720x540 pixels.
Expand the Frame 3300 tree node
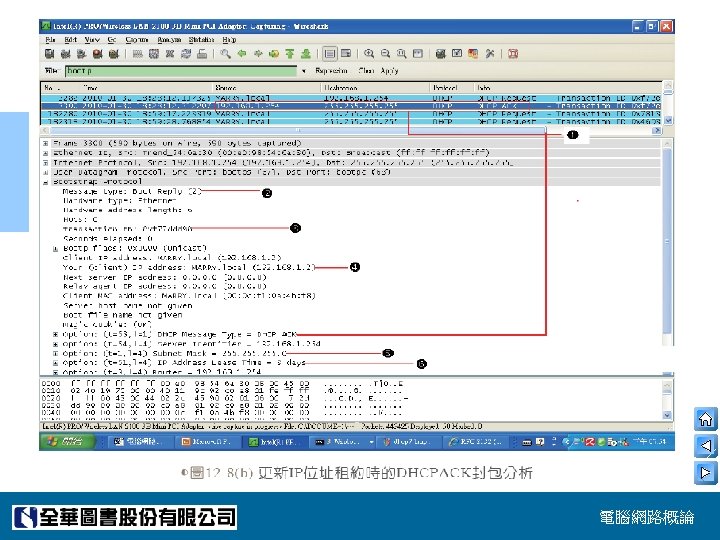point(45,143)
